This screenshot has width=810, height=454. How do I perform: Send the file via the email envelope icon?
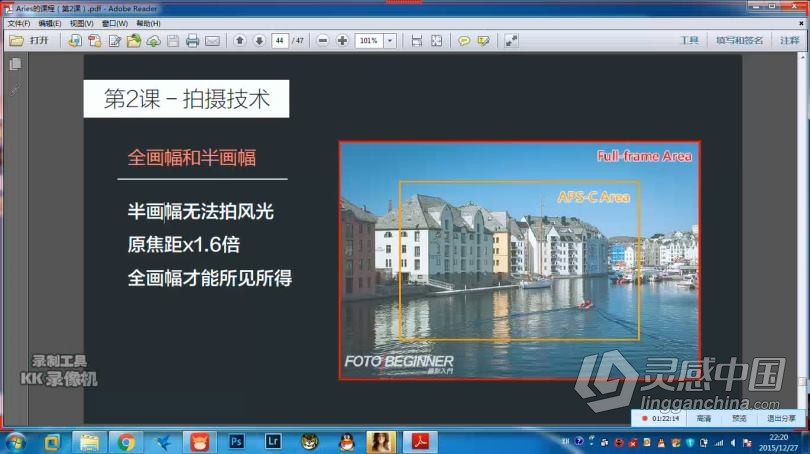click(x=212, y=40)
